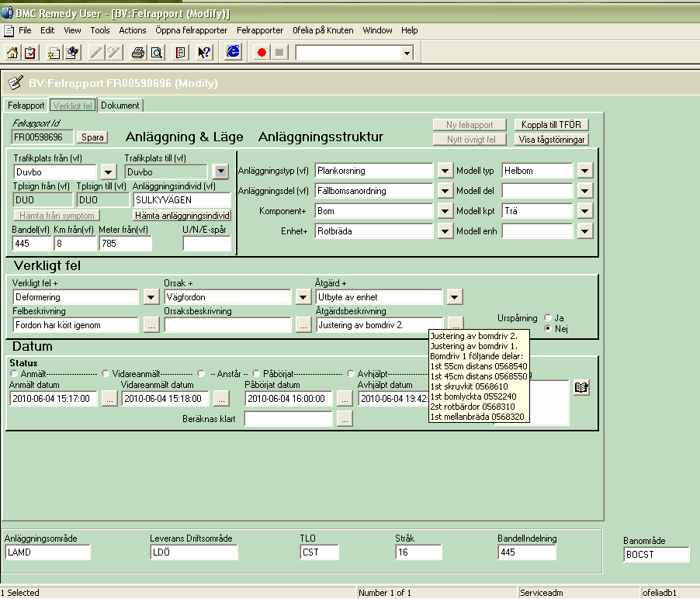This screenshot has height=599, width=700.
Task: Expand the Komponent dropdown
Action: point(445,211)
